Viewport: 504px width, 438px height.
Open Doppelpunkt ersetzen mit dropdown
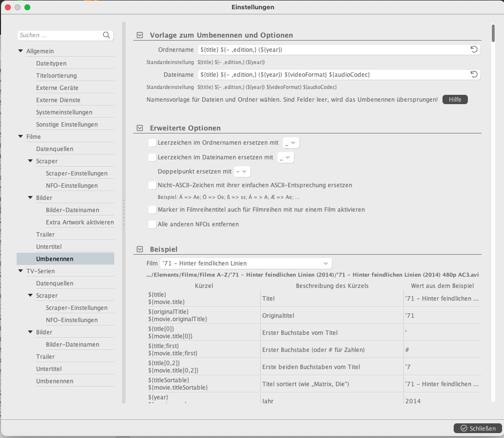tap(242, 172)
